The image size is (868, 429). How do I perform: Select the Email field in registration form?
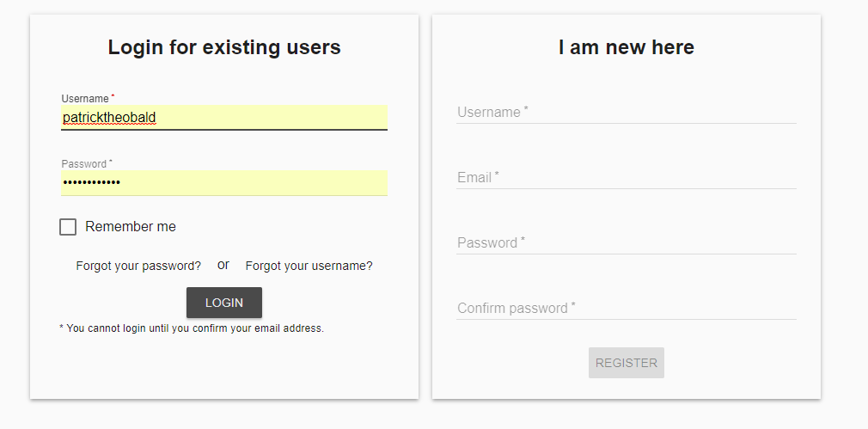point(627,178)
